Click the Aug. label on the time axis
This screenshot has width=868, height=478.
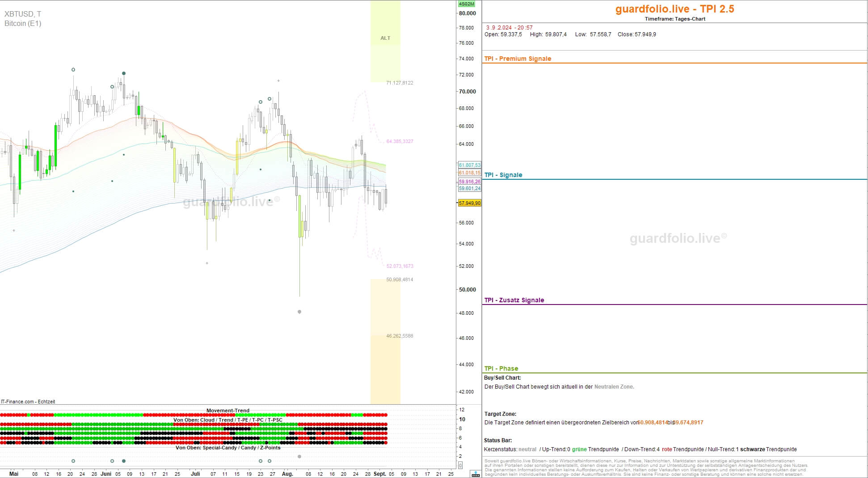tap(287, 474)
